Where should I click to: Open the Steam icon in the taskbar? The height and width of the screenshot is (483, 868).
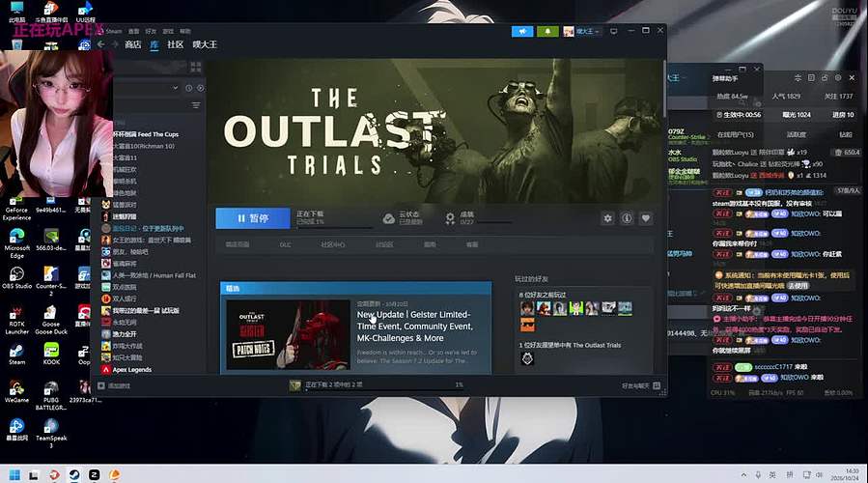(x=73, y=474)
